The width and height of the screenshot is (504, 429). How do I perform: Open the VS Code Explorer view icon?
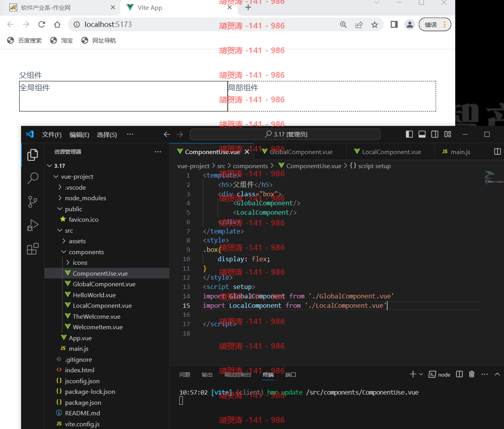(x=33, y=155)
